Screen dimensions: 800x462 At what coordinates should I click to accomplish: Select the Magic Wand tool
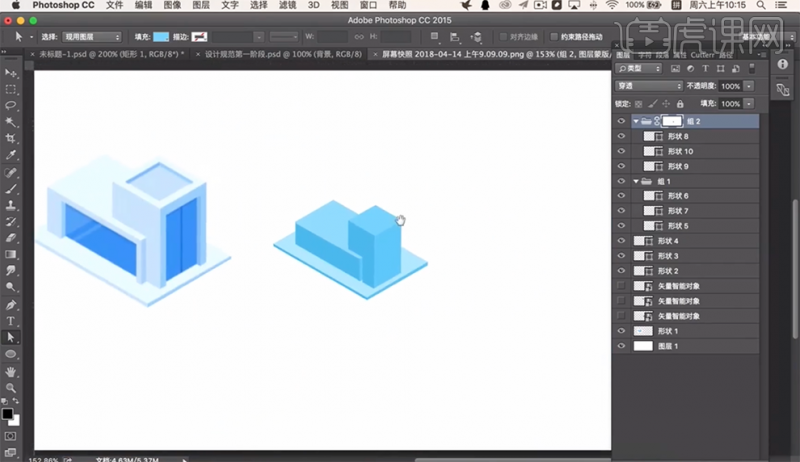[11, 122]
